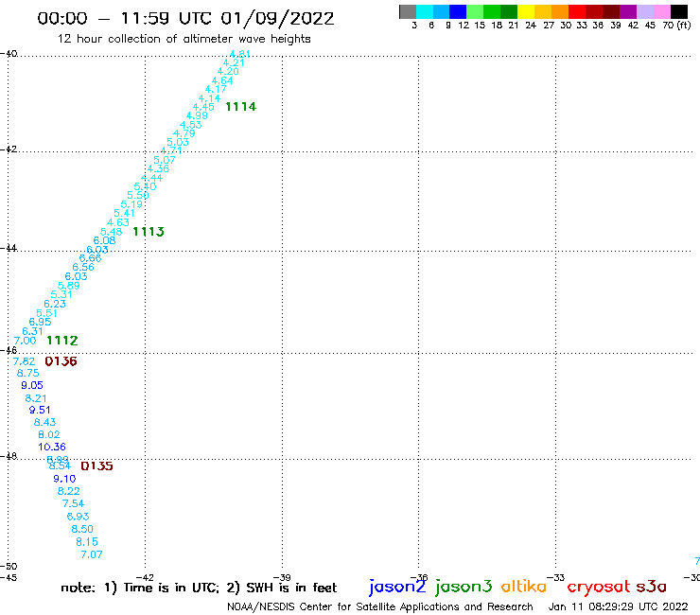Image resolution: width=700 pixels, height=615 pixels.
Task: Click the 7.07 wave height reading
Action: [92, 554]
